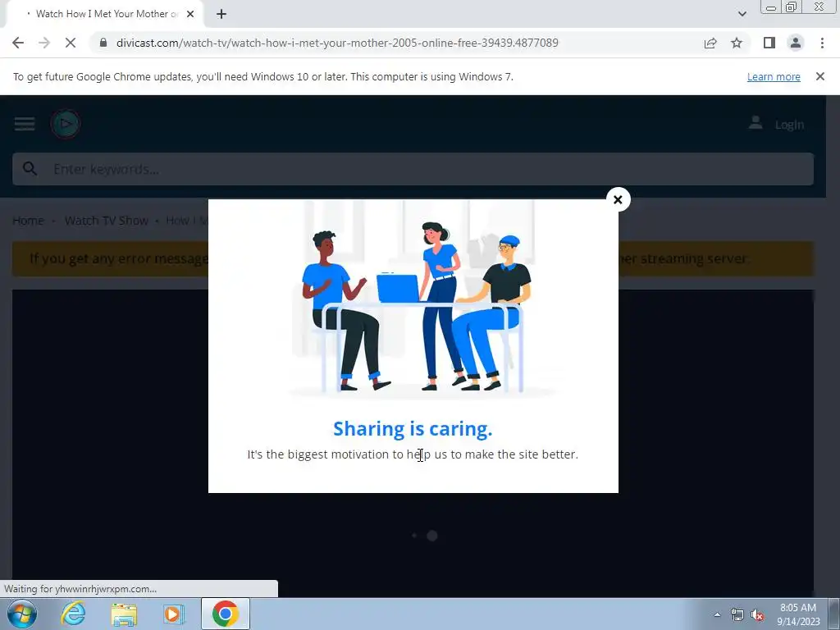The height and width of the screenshot is (630, 840).
Task: Open the site hamburger menu
Action: (x=25, y=124)
